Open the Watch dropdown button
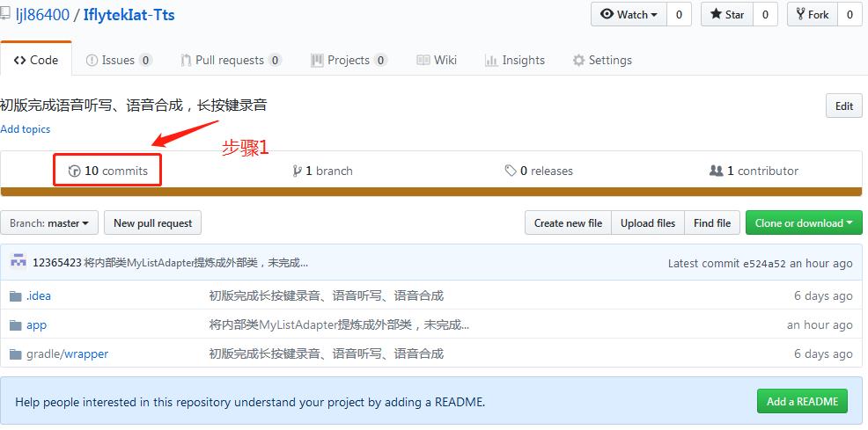 point(629,14)
